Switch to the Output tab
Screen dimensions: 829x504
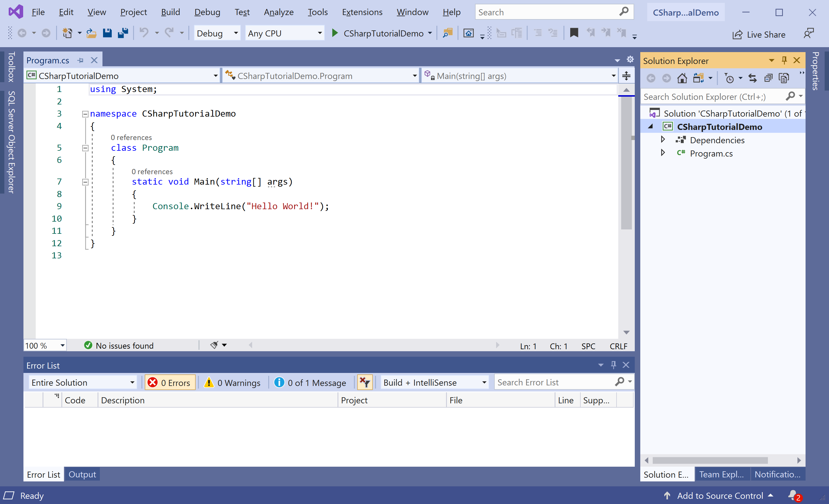(82, 474)
